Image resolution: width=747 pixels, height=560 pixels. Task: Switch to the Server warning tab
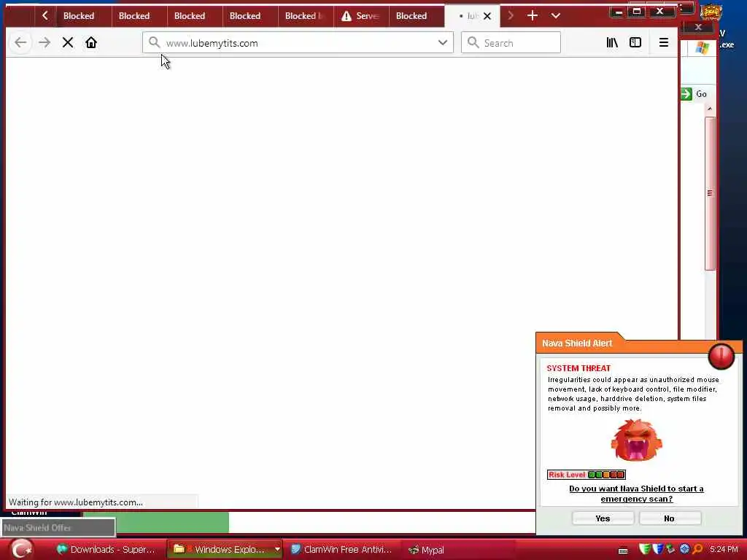pos(360,16)
